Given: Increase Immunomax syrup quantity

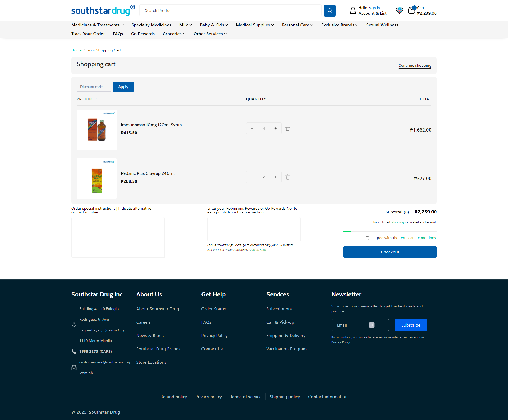Looking at the screenshot, I should tap(276, 128).
